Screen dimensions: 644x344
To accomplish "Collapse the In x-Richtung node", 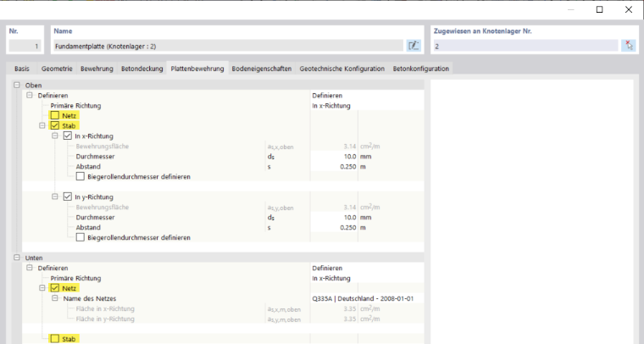I will [x=55, y=136].
